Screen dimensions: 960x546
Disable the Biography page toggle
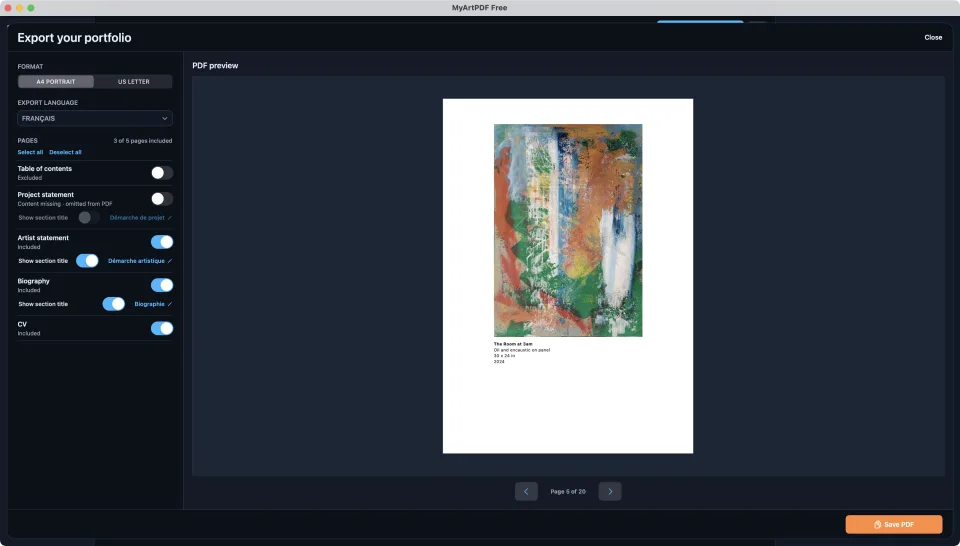tap(162, 285)
